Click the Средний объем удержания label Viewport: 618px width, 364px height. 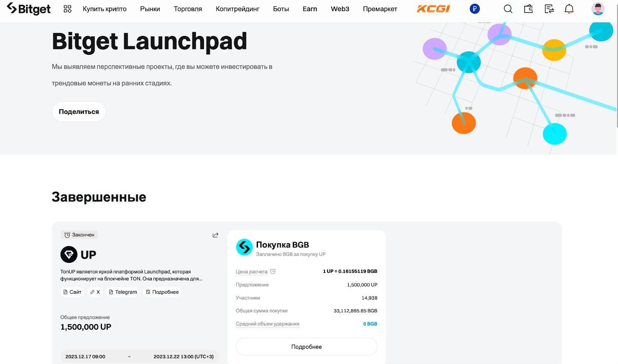point(268,324)
